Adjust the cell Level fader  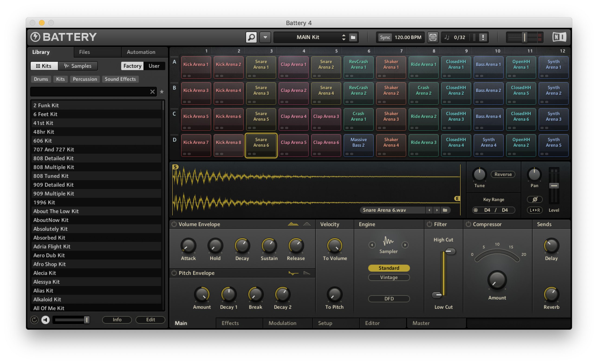554,186
